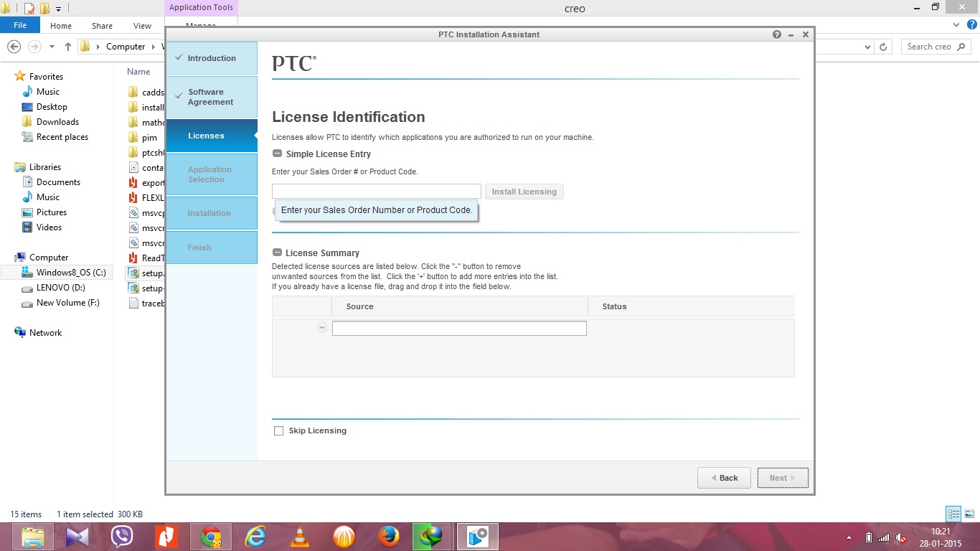The image size is (980, 551).
Task: Show hidden system tray icons
Action: [x=849, y=537]
